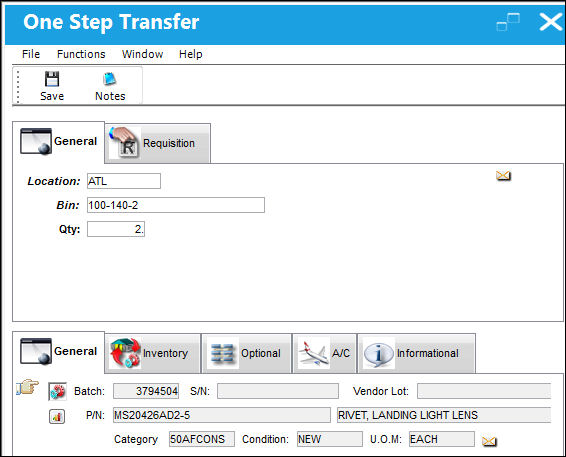566x457 pixels.
Task: Click the Bin field showing 100-140-2
Action: point(176,205)
